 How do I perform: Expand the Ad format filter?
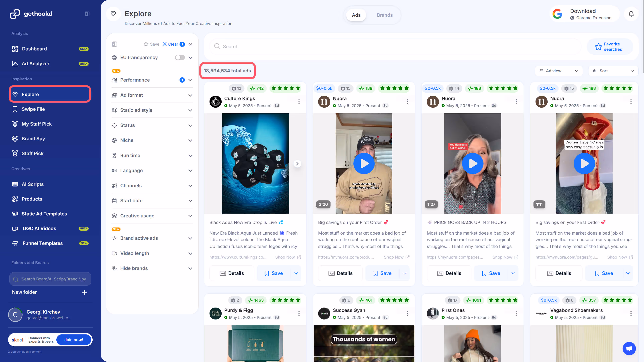click(152, 95)
